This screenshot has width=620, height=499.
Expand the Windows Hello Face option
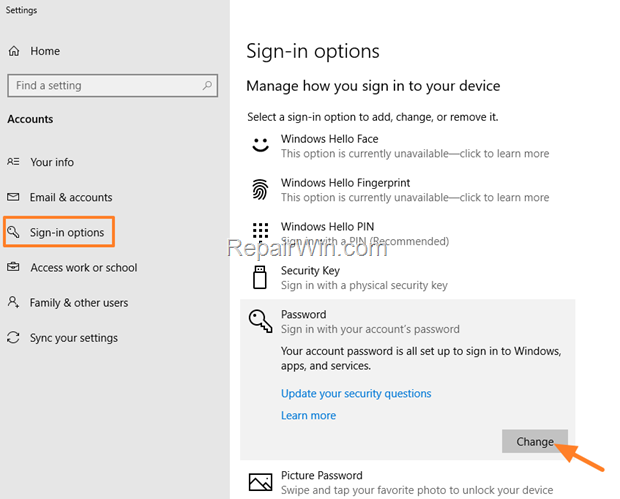click(407, 146)
